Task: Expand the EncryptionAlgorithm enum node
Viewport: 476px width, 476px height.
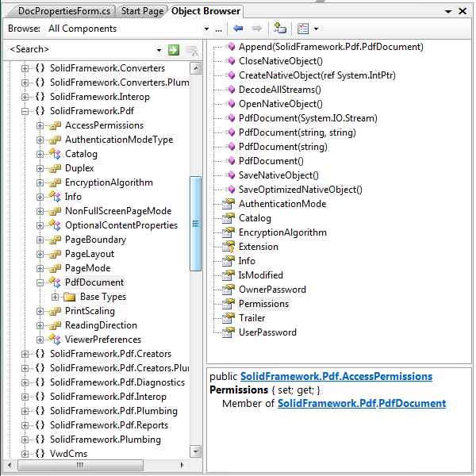Action: click(40, 182)
